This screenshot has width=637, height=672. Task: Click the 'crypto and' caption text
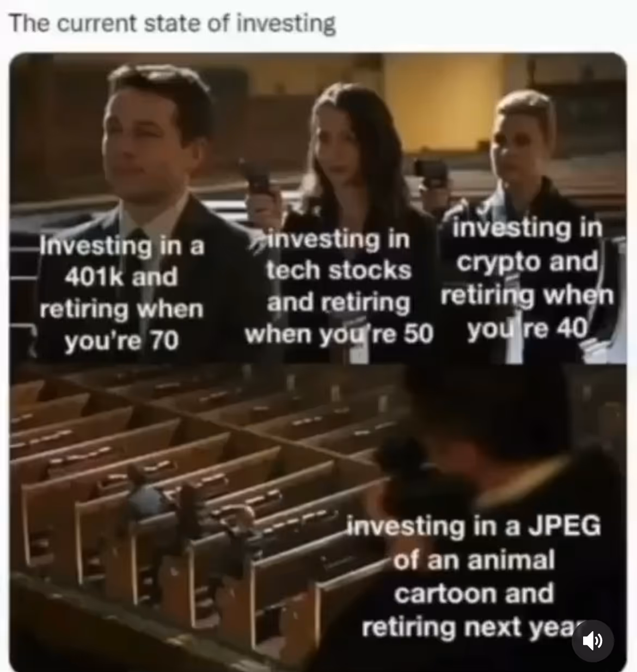tap(527, 262)
